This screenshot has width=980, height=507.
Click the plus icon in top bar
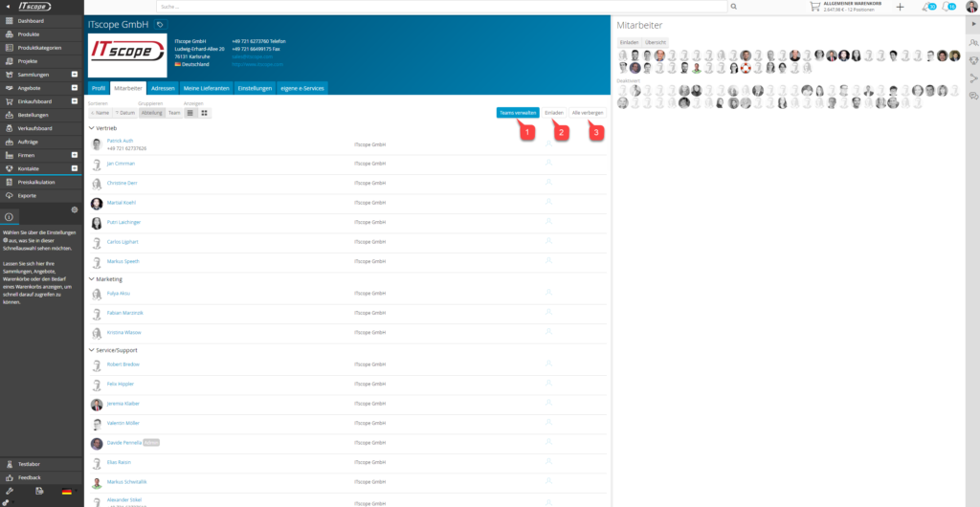pos(900,7)
